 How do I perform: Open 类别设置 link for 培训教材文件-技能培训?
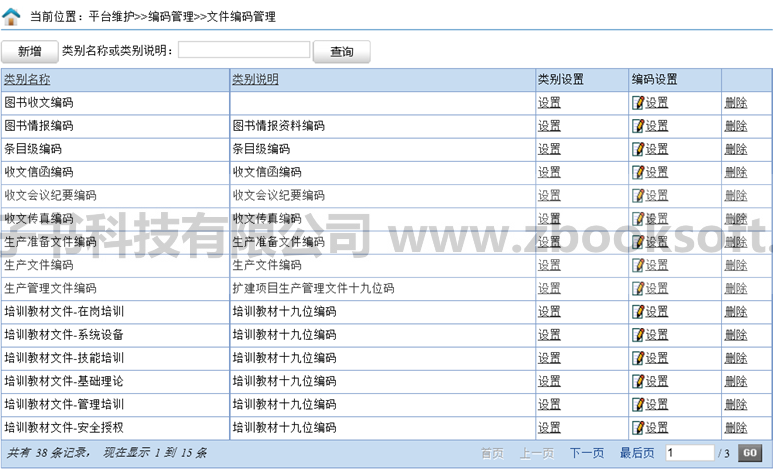tap(549, 358)
